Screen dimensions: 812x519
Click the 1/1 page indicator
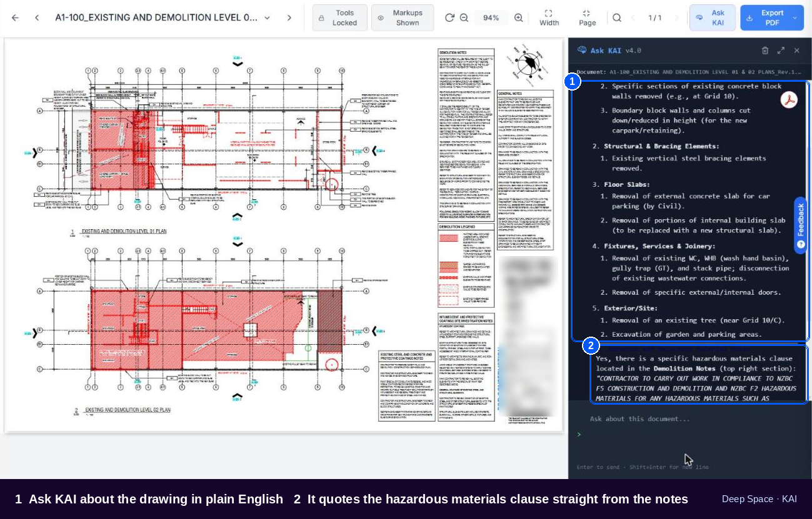click(x=654, y=17)
